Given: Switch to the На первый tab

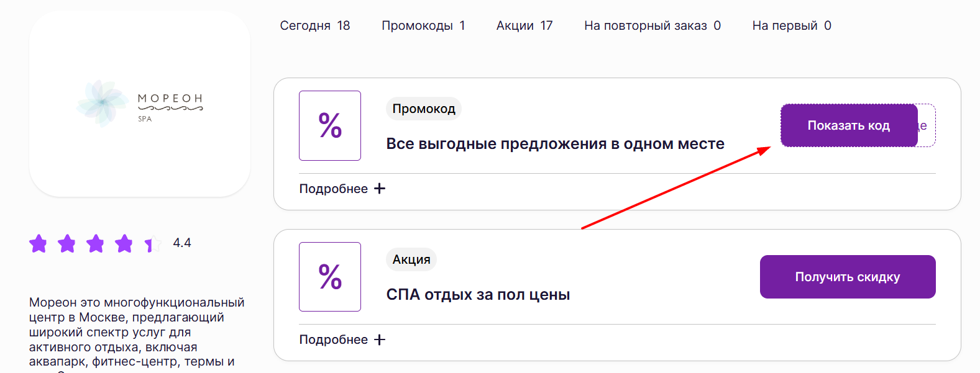Looking at the screenshot, I should point(790,25).
